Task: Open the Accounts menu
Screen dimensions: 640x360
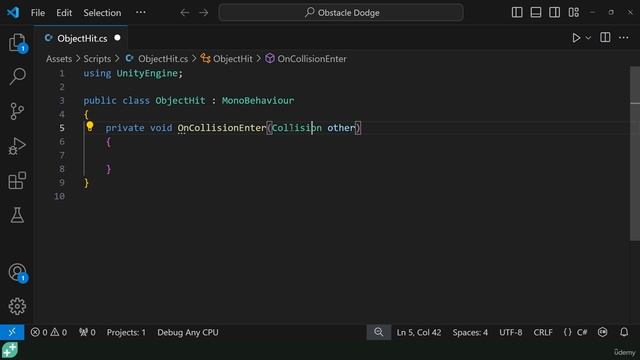Action: pyautogui.click(x=17, y=273)
